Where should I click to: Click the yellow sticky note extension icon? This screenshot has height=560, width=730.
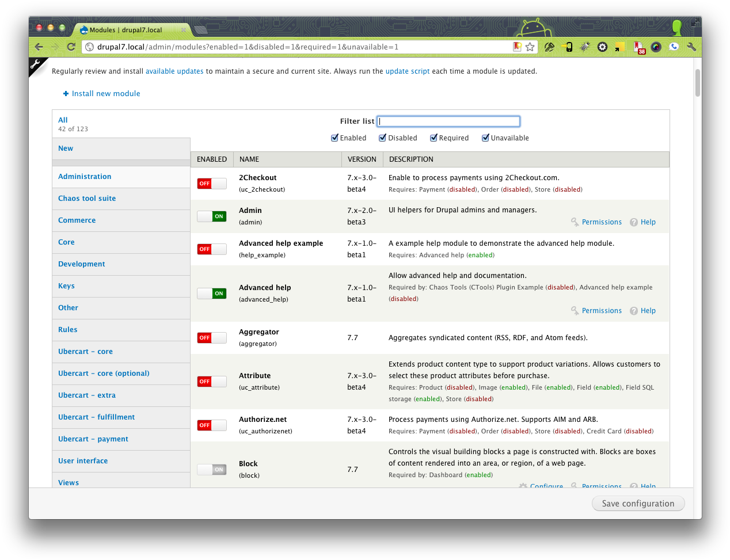click(620, 47)
